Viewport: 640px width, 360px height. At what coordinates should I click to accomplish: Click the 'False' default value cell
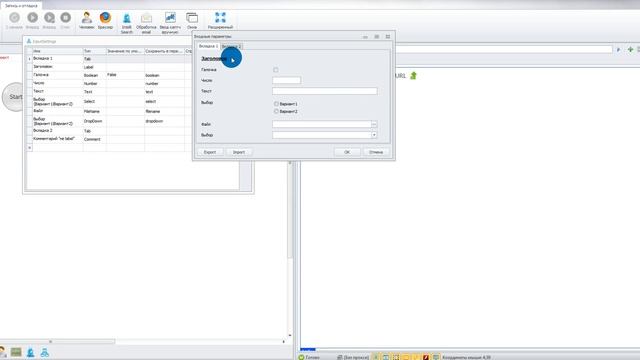(x=125, y=75)
